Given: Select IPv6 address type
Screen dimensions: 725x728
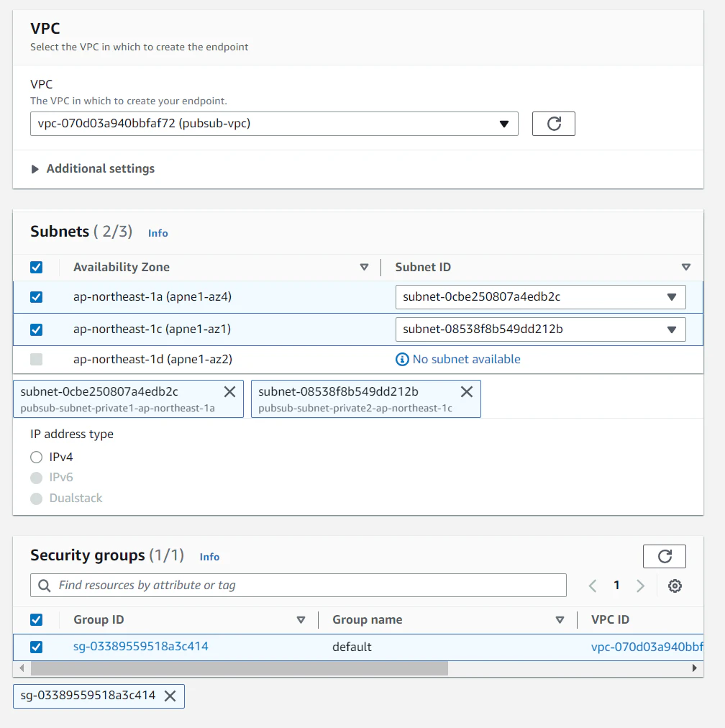Looking at the screenshot, I should click(36, 478).
